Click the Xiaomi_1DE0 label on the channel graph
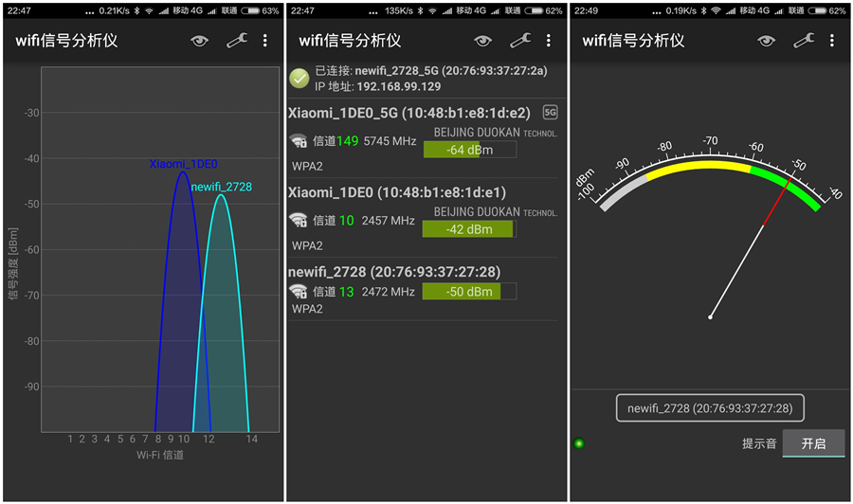This screenshot has height=504, width=853. click(x=183, y=164)
